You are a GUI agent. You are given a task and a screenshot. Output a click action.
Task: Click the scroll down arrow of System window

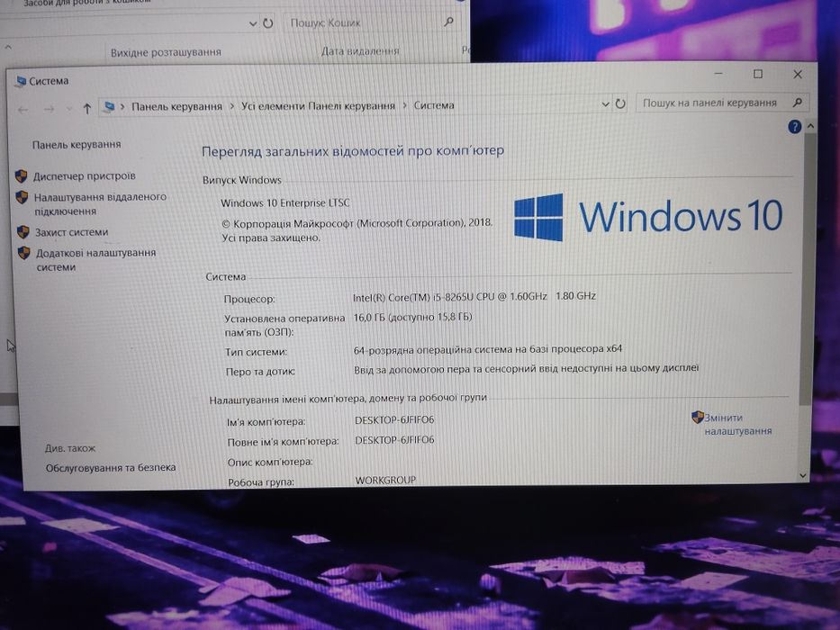[802, 475]
